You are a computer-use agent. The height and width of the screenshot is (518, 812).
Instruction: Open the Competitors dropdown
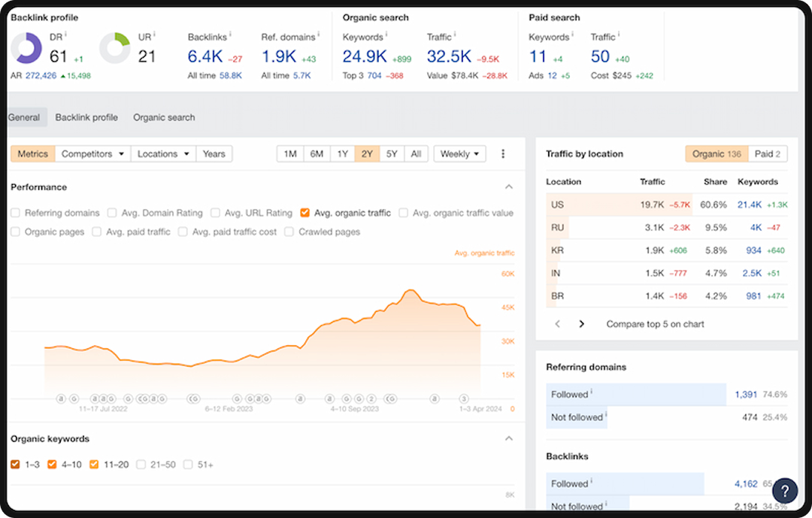pyautogui.click(x=92, y=153)
